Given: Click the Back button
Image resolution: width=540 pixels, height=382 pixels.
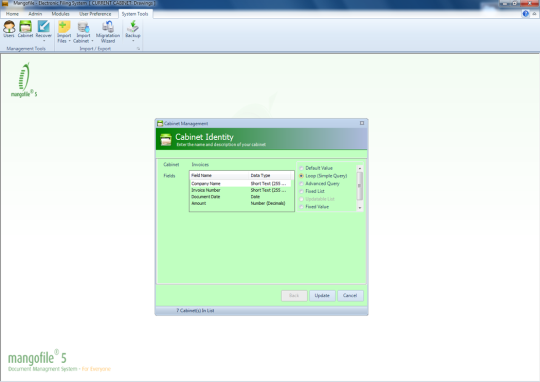Looking at the screenshot, I should tap(294, 296).
